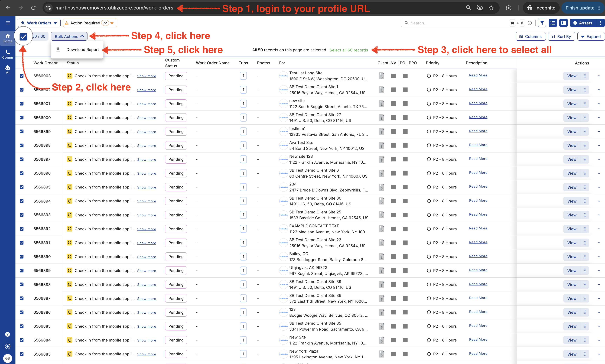Open client invoice icon for order 6566903
This screenshot has height=364, width=605.
382,76
